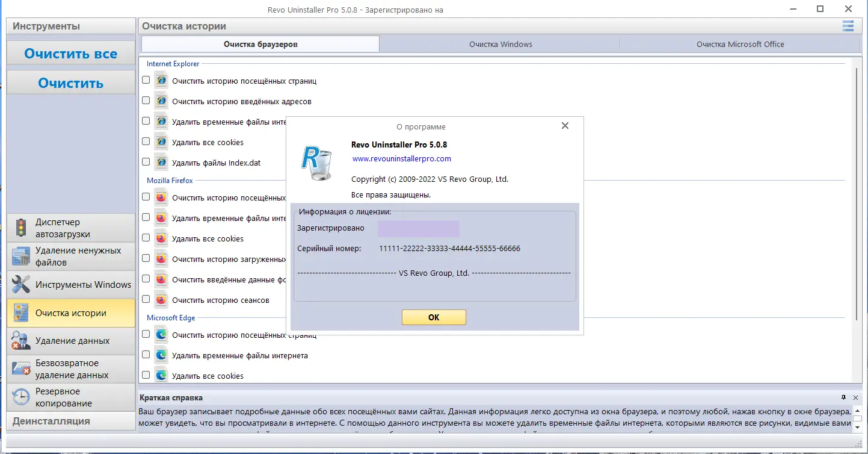Click the Junk Files Cleaner icon
Screen dimensions: 868x454
(x=21, y=256)
